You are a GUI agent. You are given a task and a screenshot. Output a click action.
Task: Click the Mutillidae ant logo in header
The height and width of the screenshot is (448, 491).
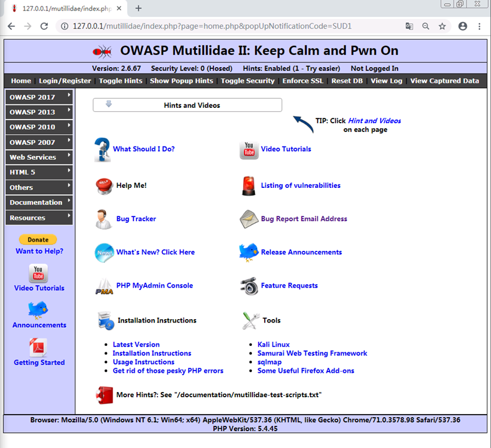coord(102,52)
